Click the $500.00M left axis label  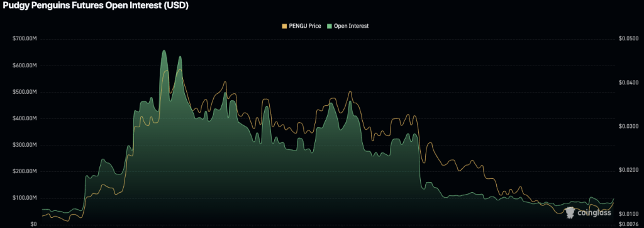(x=25, y=92)
